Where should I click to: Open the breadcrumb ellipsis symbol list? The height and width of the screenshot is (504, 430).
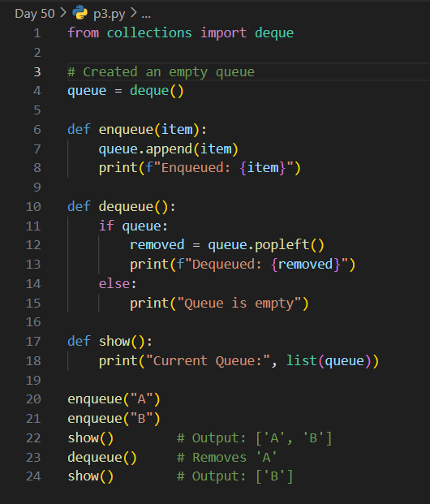146,15
